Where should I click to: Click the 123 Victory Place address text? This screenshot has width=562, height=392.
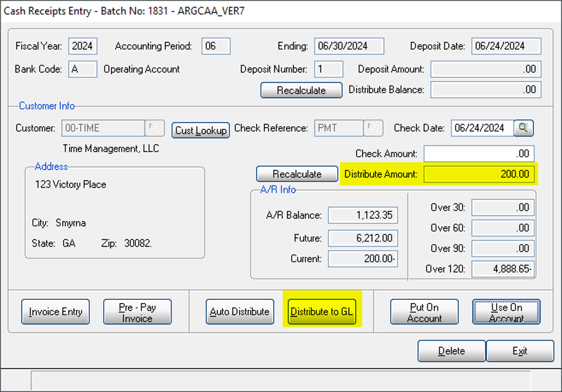[71, 184]
